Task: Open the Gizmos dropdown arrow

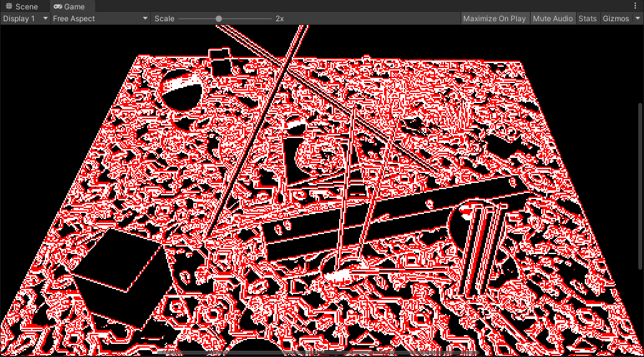Action: point(637,19)
